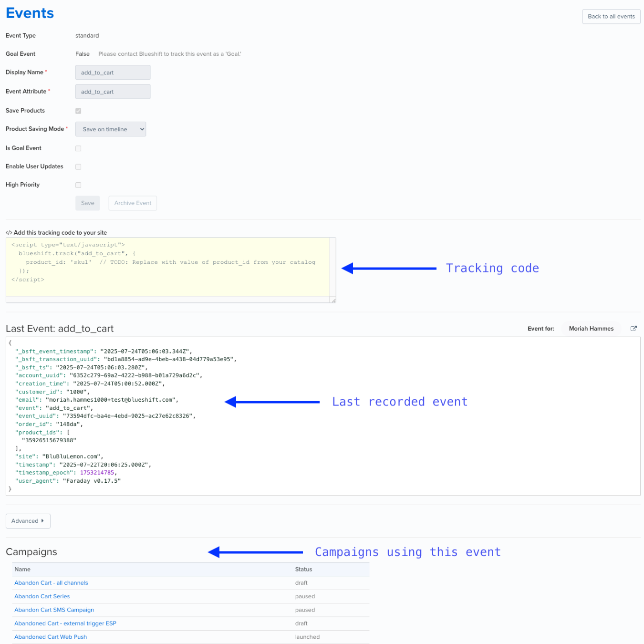Click "paused" status of Abandon Cart SMS Campaign
Image resolution: width=644 pixels, height=644 pixels.
click(305, 610)
